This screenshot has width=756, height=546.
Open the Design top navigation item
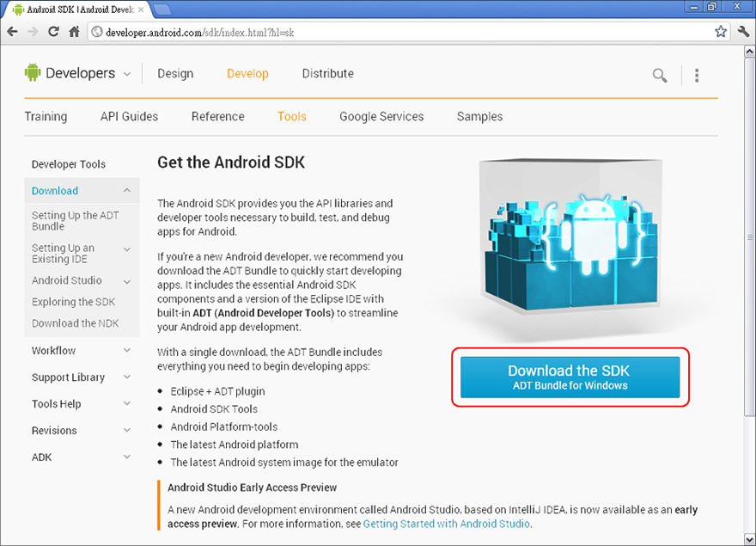pos(175,74)
